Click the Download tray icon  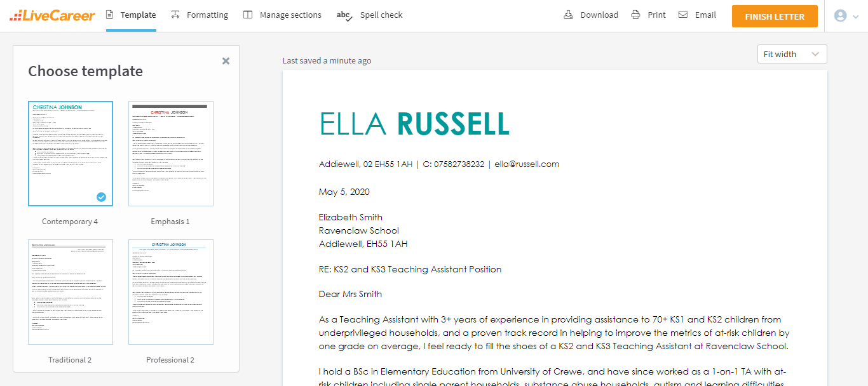coord(569,15)
